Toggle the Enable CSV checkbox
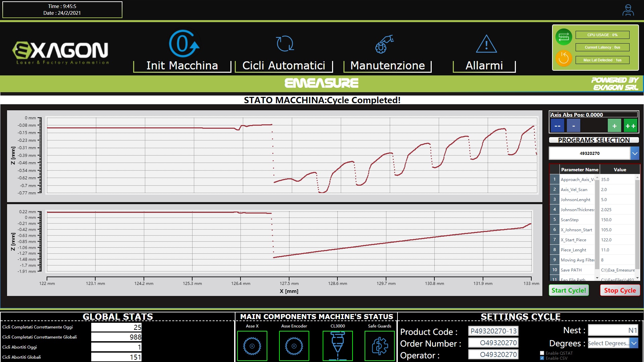644x362 pixels. click(x=542, y=358)
